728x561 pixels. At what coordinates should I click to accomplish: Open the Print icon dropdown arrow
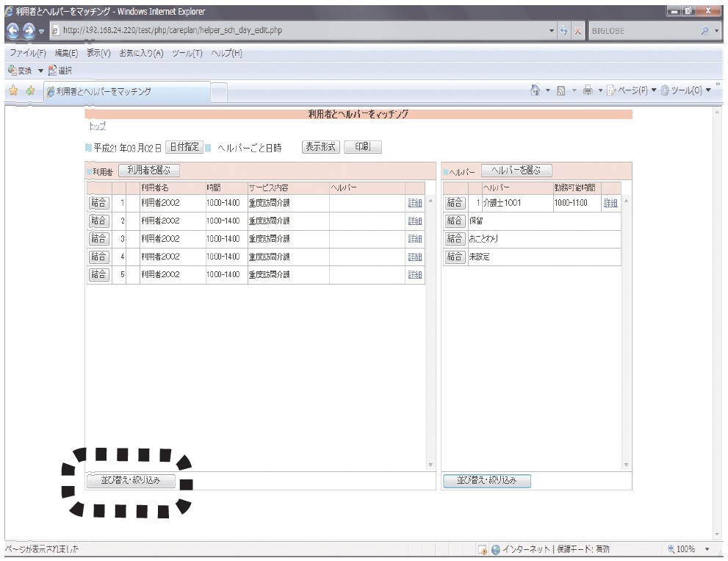coord(600,90)
